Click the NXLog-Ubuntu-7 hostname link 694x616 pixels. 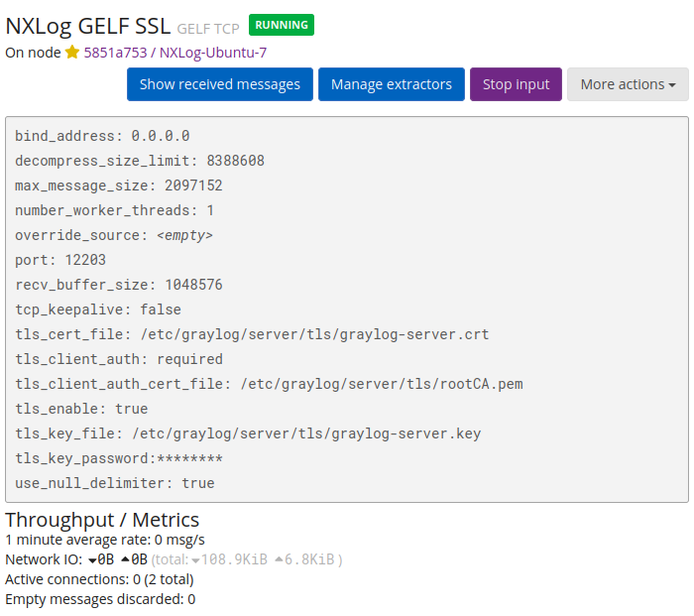(x=212, y=53)
